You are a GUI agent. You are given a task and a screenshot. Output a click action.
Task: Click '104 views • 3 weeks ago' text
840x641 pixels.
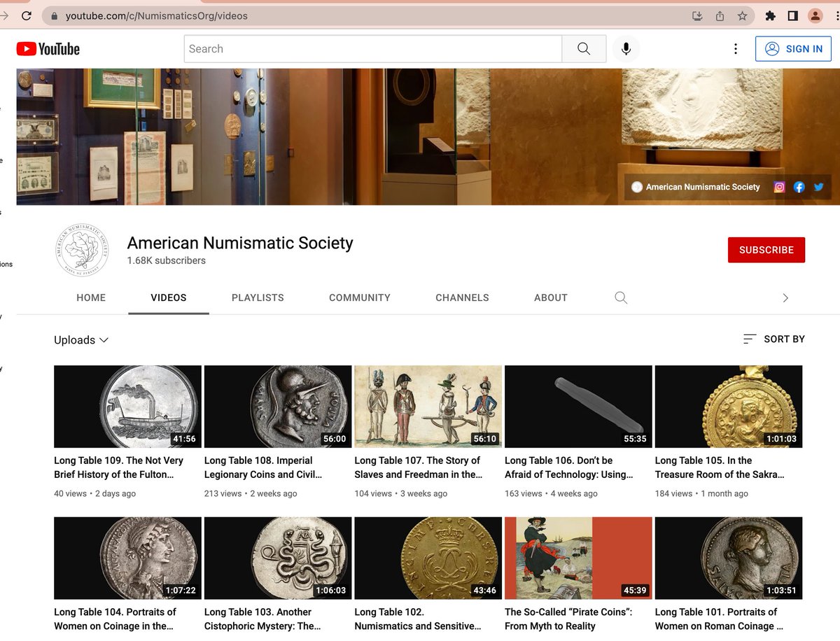point(401,493)
